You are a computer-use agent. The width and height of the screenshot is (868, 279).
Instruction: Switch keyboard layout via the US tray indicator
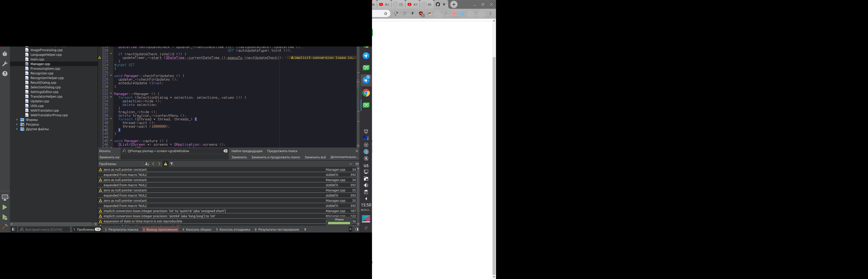click(x=366, y=165)
